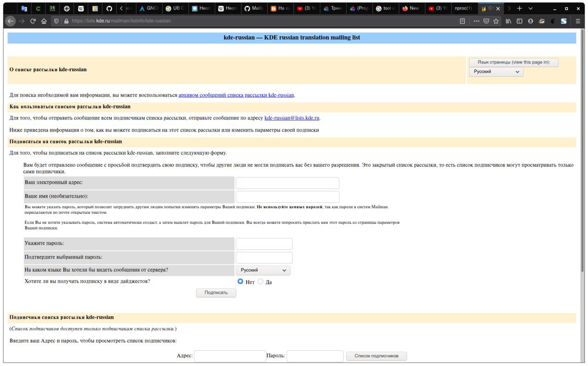The width and height of the screenshot is (588, 366).
Task: Toggle reader view icon
Action: coord(463,21)
